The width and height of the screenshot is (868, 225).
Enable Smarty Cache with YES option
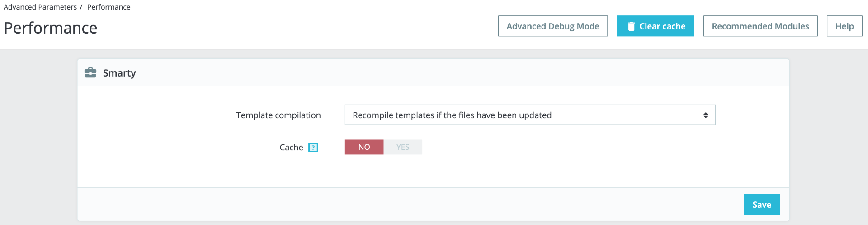403,147
